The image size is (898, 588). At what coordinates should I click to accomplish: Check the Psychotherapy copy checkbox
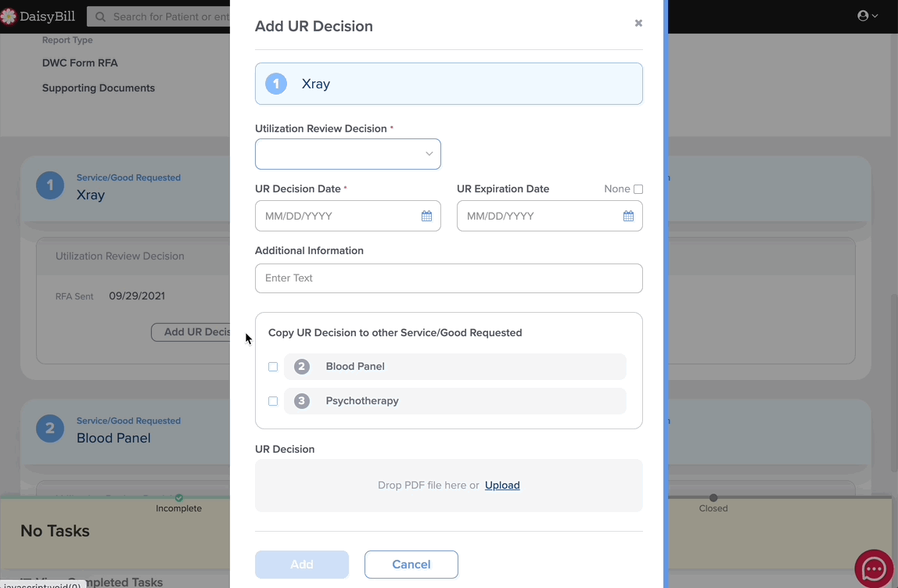point(273,401)
